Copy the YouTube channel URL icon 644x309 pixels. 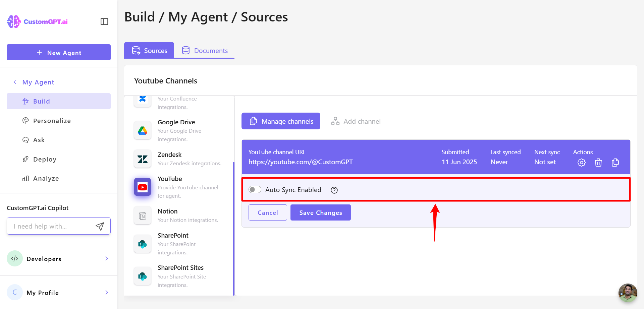[615, 163]
